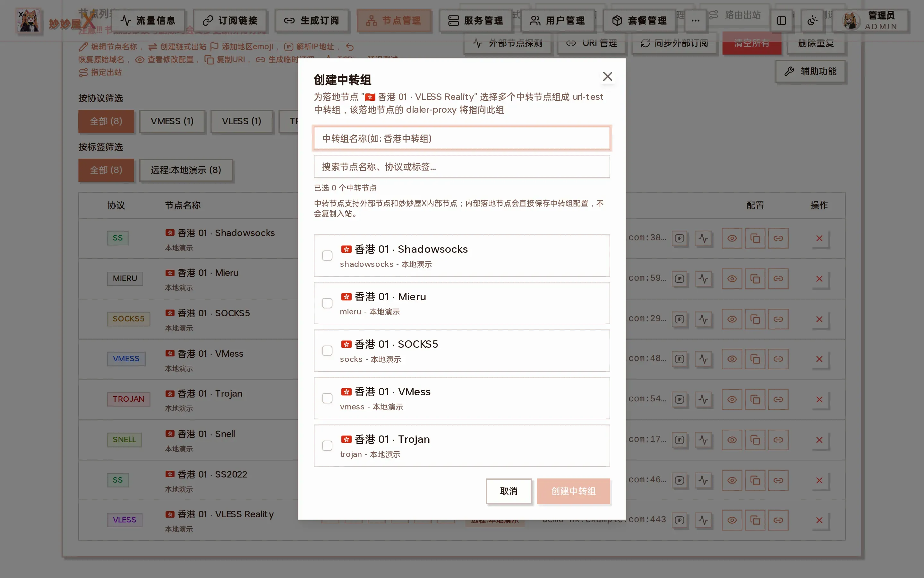Click the relay node search field
Screen dimensions: 924x578
click(x=462, y=166)
